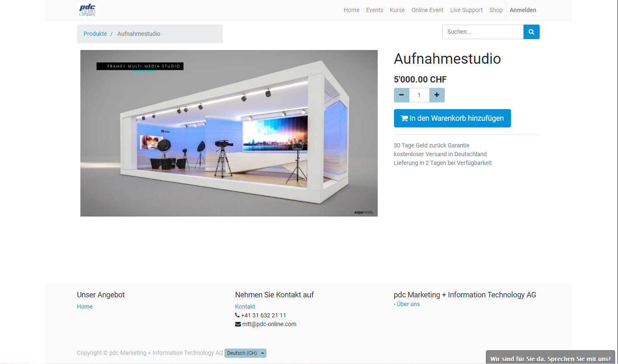Open the Aufnahmestudio product image
This screenshot has height=364, width=618.
pyautogui.click(x=229, y=133)
